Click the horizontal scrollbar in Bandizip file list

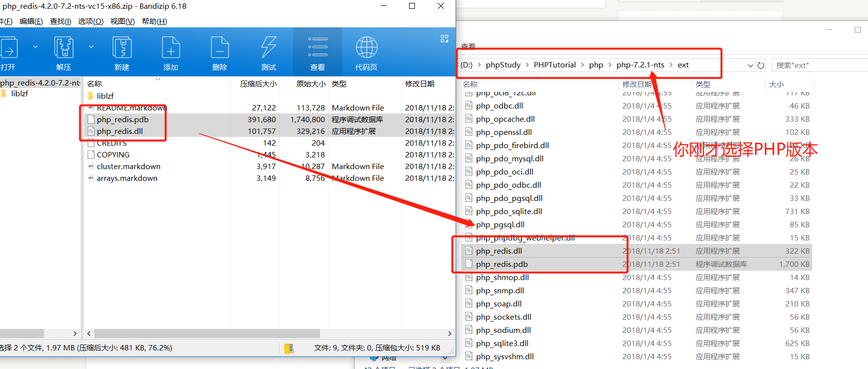(x=207, y=333)
